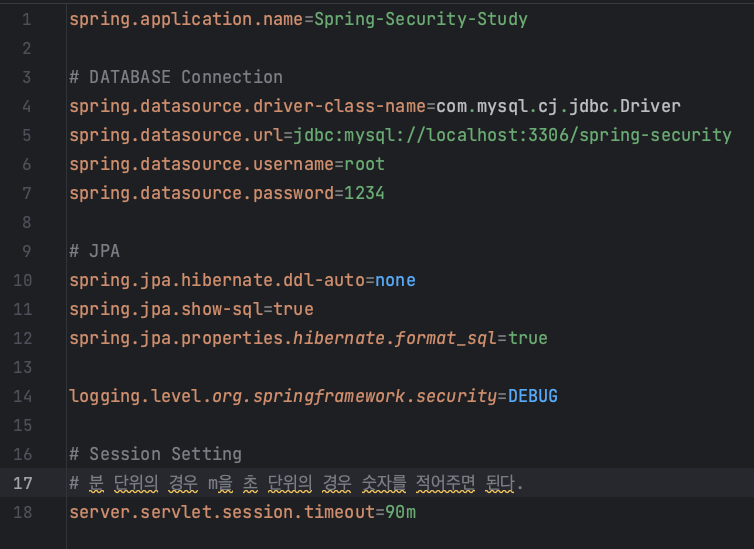Click line number 17 in the gutter
The height and width of the screenshot is (549, 754).
point(23,483)
